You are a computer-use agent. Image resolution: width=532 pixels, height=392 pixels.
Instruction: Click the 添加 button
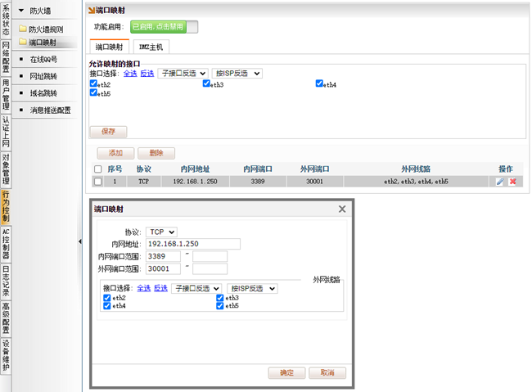(115, 153)
